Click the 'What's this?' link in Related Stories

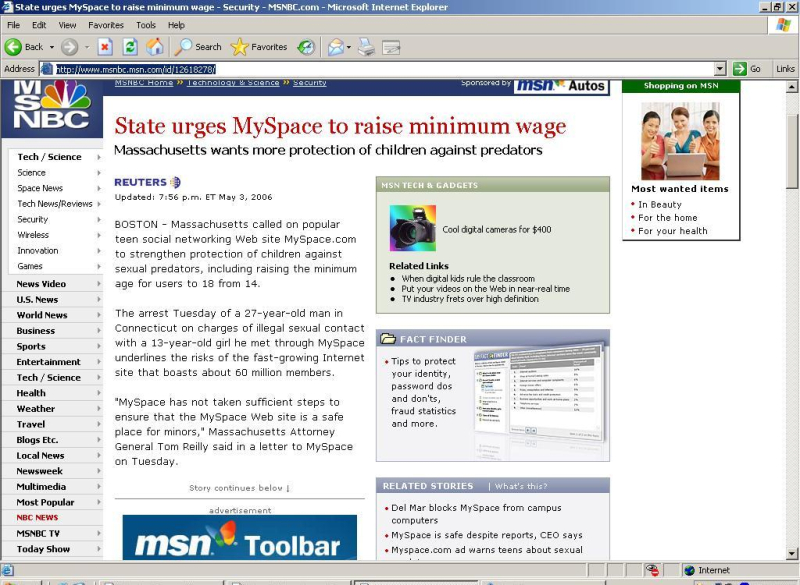(x=521, y=486)
